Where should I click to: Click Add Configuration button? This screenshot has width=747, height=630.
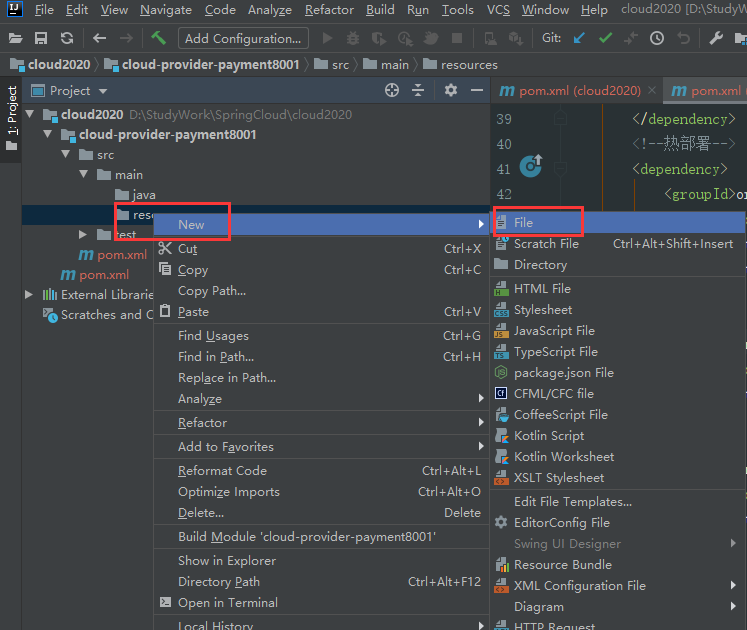[243, 38]
